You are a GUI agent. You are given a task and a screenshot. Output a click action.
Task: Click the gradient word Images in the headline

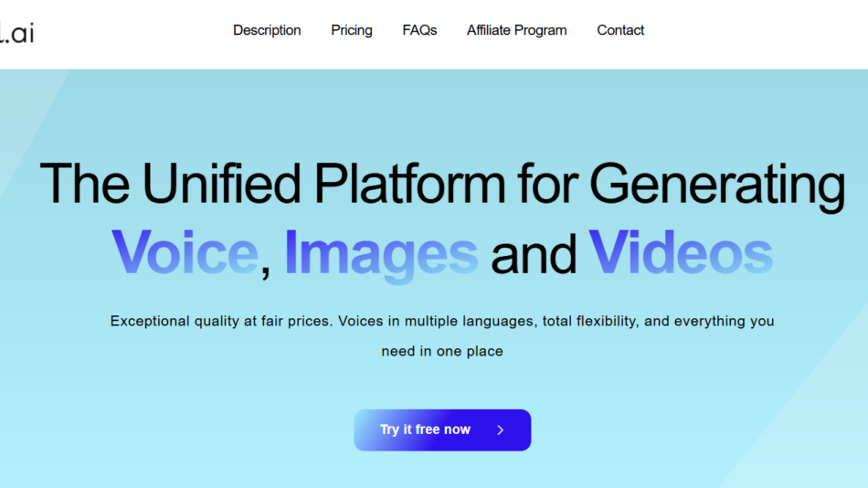pos(381,251)
